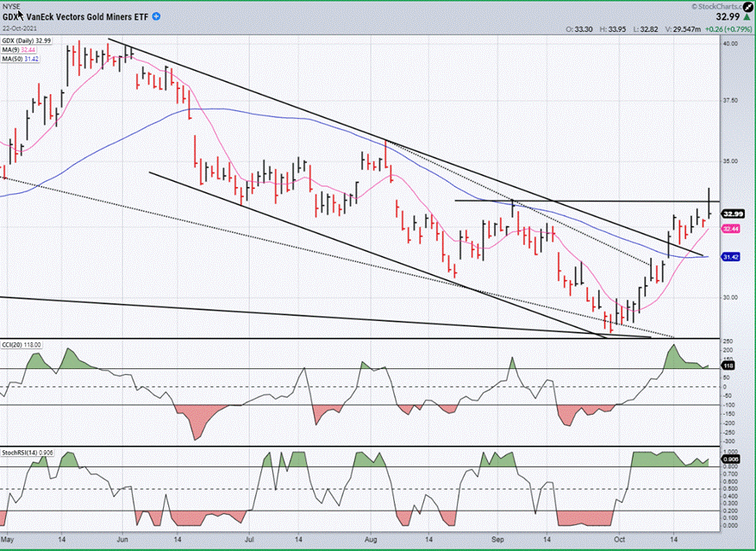Click the blue plus icon beside the ETF title
The image size is (756, 551).
tap(156, 16)
